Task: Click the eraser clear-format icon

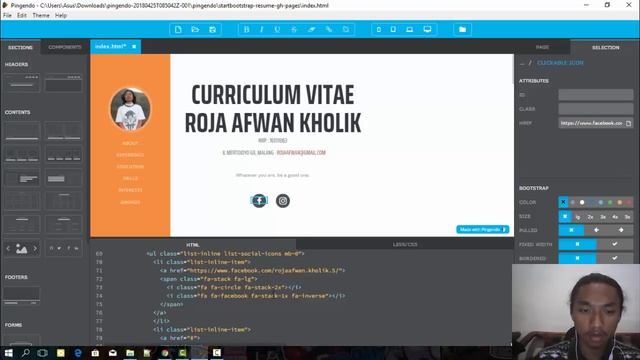Action: (311, 29)
